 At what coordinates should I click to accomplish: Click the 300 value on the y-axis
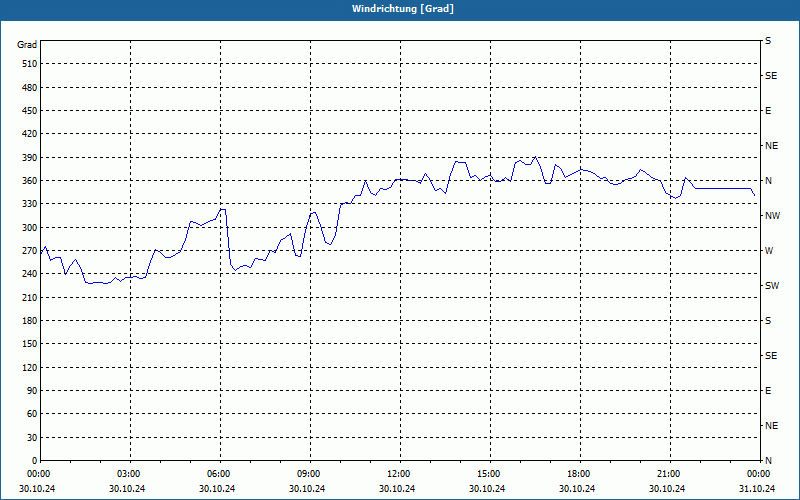click(30, 227)
